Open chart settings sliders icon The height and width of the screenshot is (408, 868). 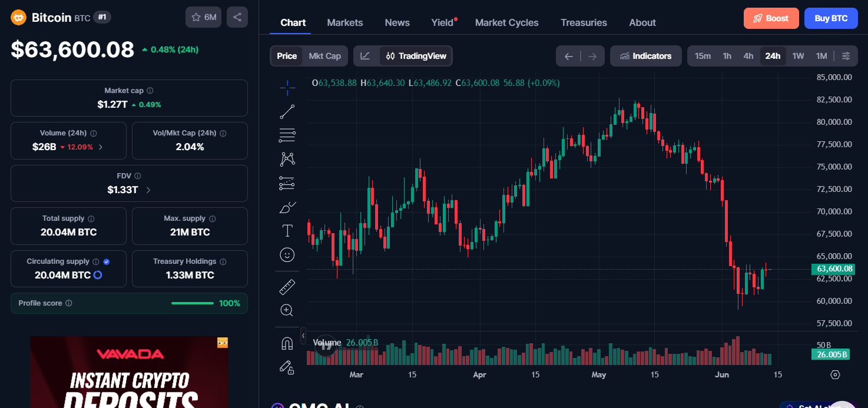pyautogui.click(x=846, y=56)
